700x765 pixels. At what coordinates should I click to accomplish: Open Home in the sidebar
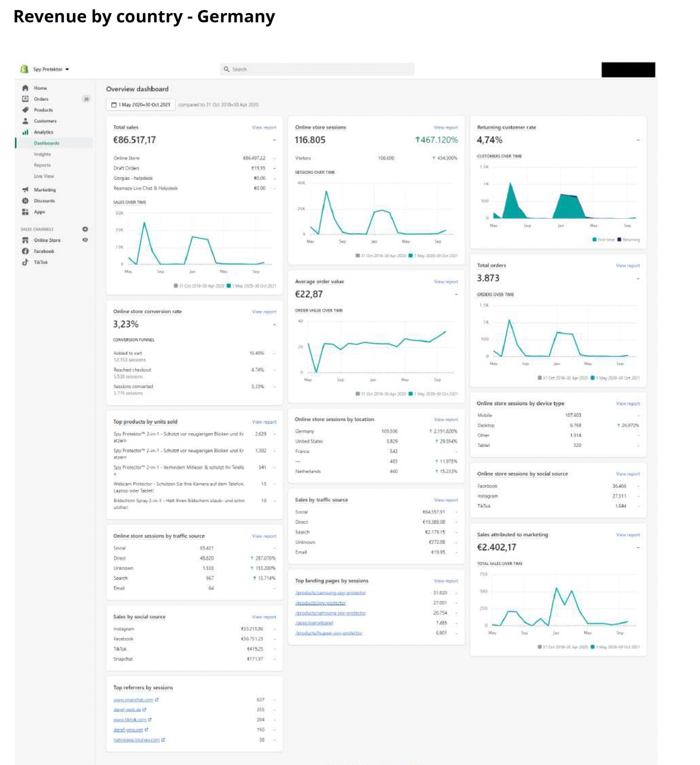click(x=40, y=88)
